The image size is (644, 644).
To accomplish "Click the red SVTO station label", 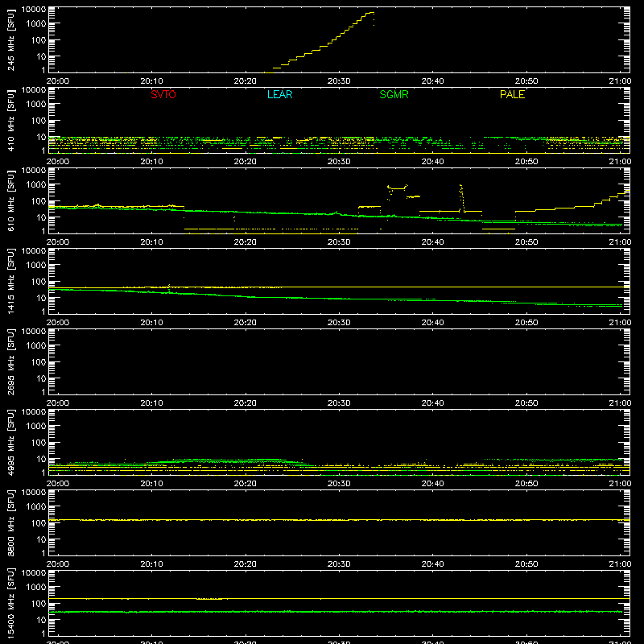I will [163, 94].
